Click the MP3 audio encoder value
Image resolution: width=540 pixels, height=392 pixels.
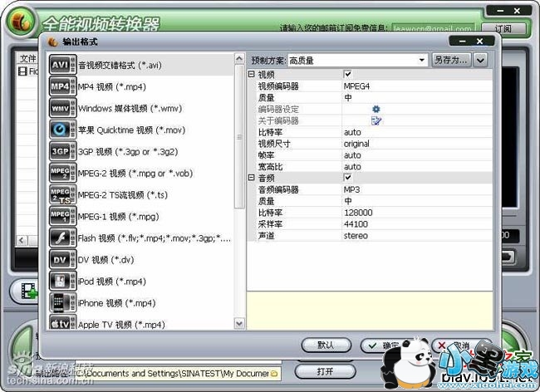[x=351, y=189]
